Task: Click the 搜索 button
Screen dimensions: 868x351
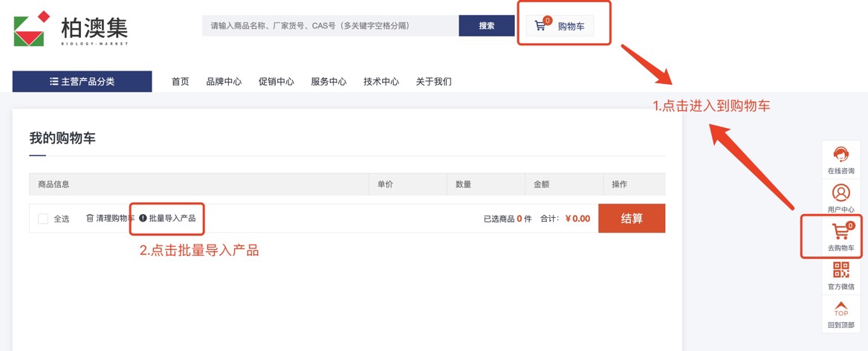Action: 487,25
